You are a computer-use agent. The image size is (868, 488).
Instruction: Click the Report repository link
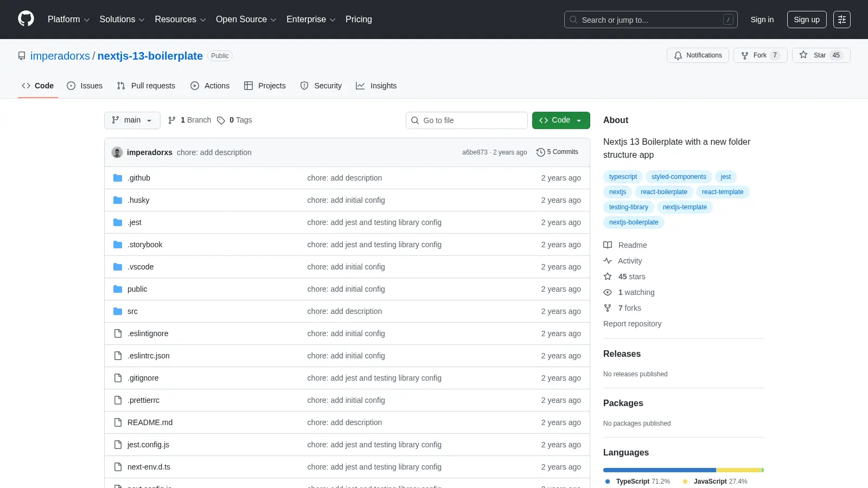tap(633, 324)
